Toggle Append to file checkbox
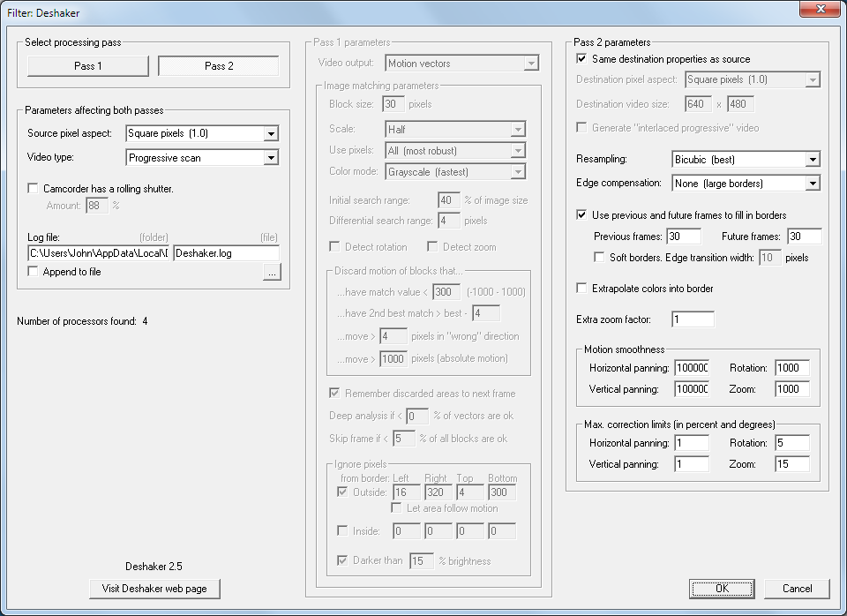 tap(33, 271)
